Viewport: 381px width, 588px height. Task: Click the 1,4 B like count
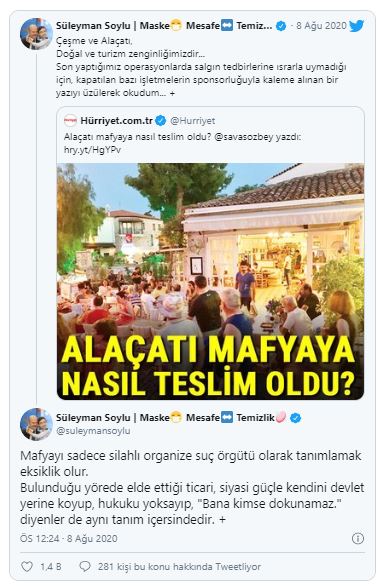coord(51,566)
